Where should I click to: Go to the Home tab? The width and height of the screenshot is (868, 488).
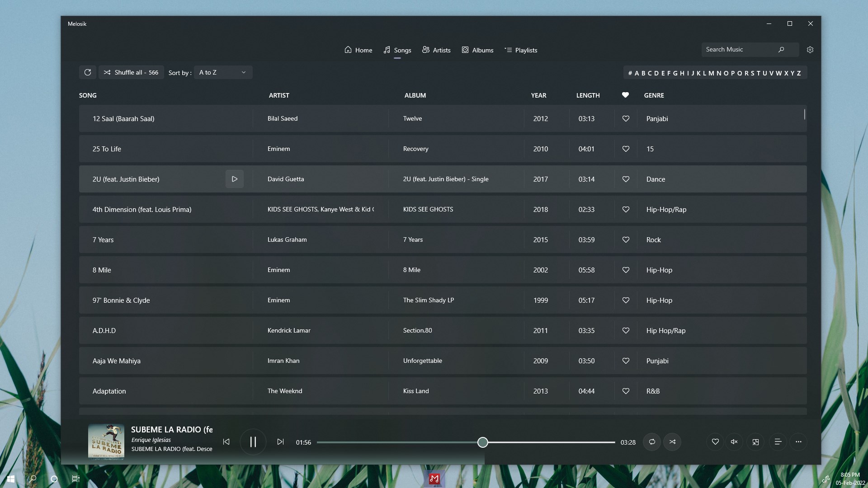[358, 50]
